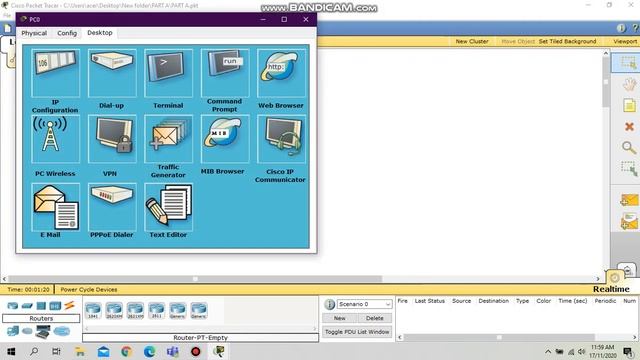Pick the 2621XM router model
Screen dimensions: 640x360
pos(135,310)
